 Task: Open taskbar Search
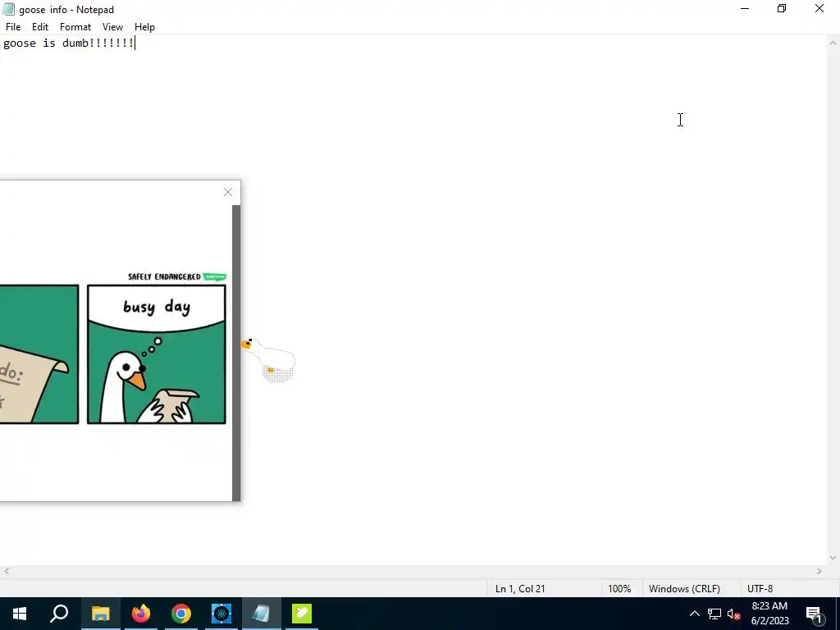(59, 614)
